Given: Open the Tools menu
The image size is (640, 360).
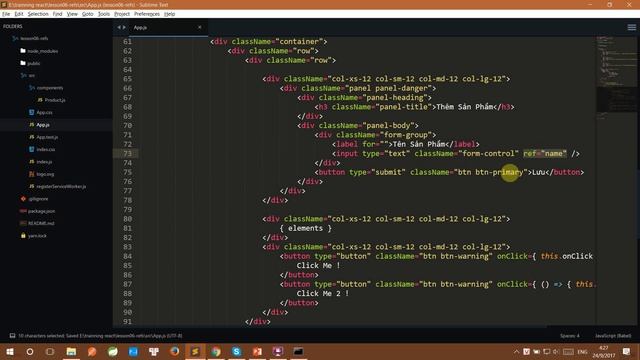Looking at the screenshot, I should 104,14.
